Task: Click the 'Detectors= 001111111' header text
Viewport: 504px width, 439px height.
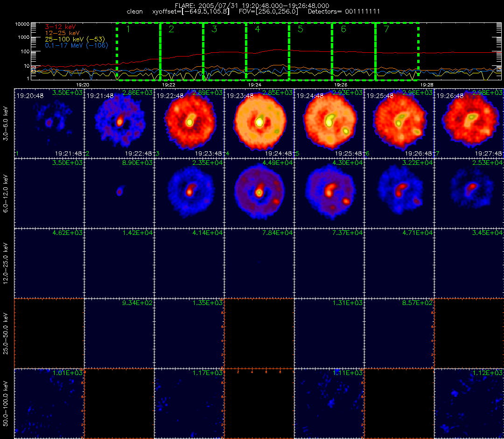Action: [344, 12]
